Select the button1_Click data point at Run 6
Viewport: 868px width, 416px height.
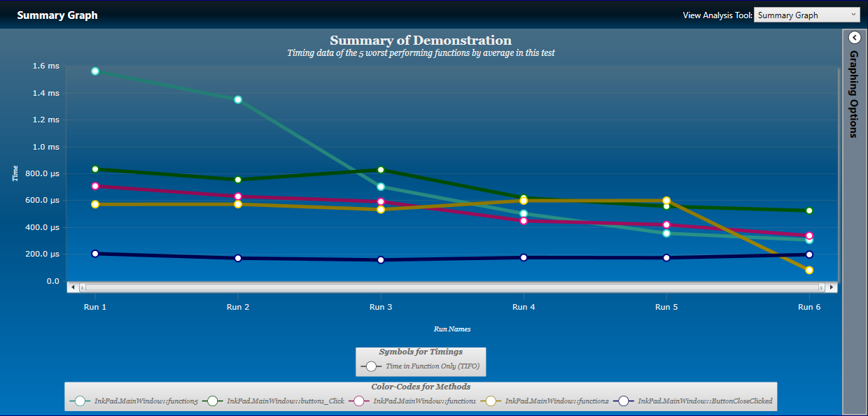point(809,210)
